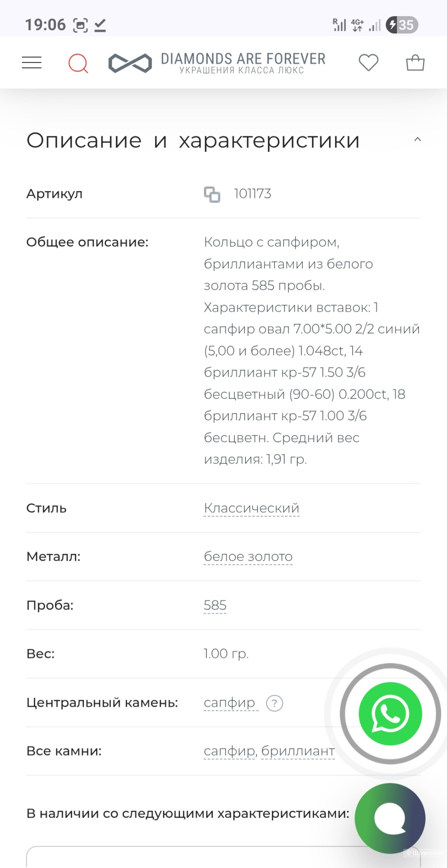Tap the Вес specification row

(41, 654)
